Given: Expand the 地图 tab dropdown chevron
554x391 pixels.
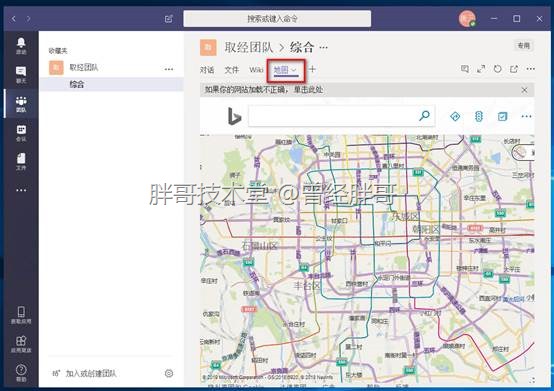Looking at the screenshot, I should tap(294, 70).
